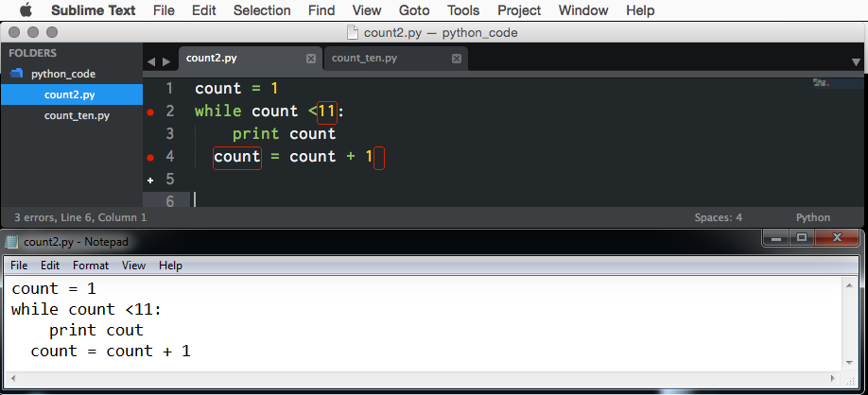Click line number 1 in the gutter

coord(169,89)
